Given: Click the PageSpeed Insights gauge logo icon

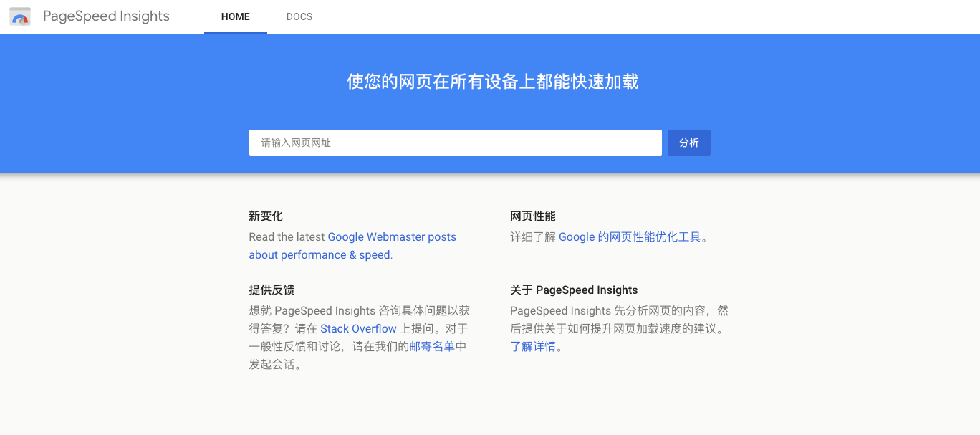Looking at the screenshot, I should coord(20,16).
